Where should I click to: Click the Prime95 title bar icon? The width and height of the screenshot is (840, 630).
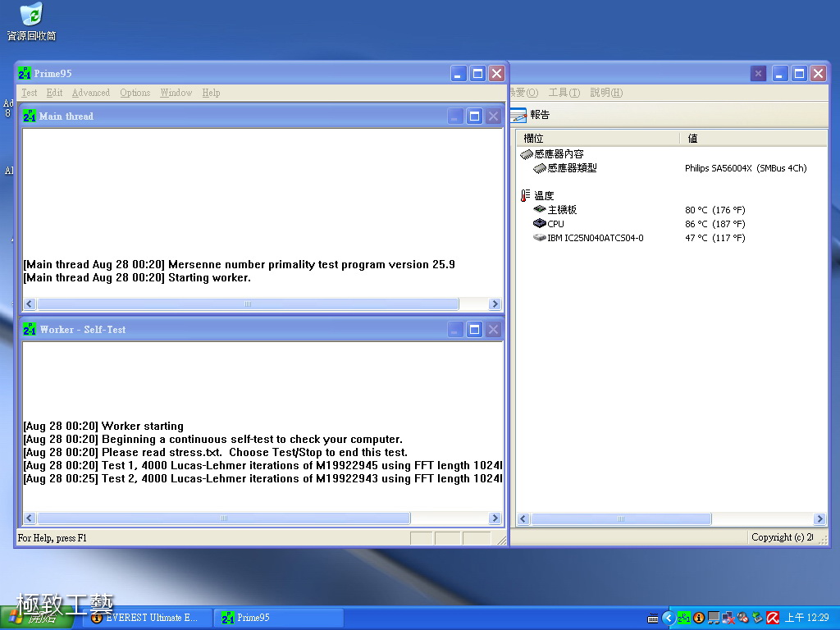25,73
